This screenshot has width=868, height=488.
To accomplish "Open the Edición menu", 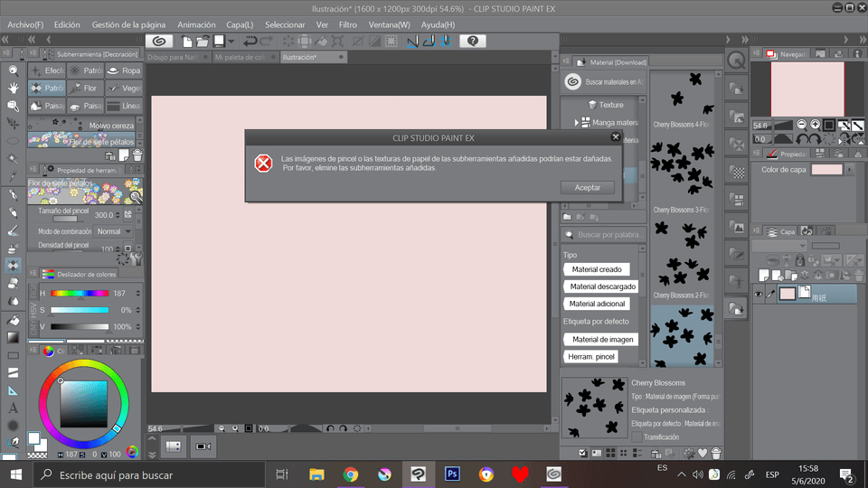I will [x=67, y=24].
